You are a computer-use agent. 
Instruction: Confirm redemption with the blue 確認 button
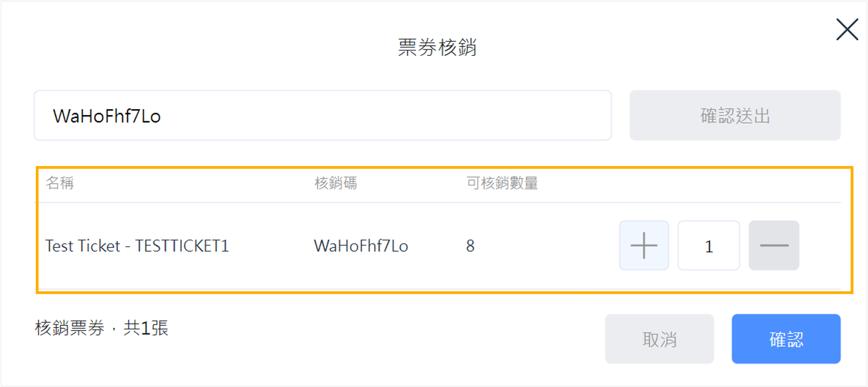pyautogui.click(x=785, y=339)
